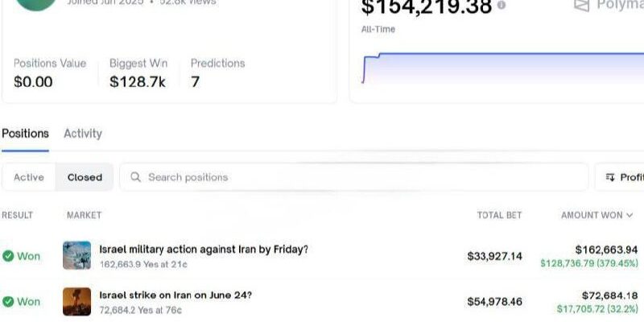The width and height of the screenshot is (644, 322).
Task: Click the info icon beside the profit total
Action: [501, 6]
